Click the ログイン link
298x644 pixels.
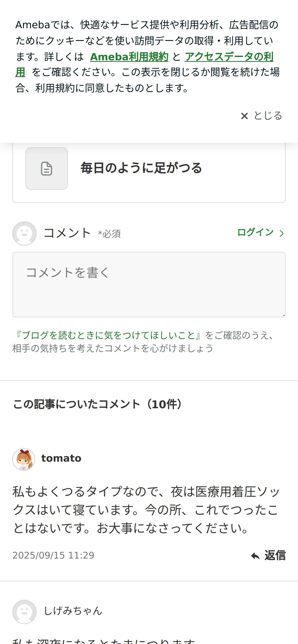coord(255,232)
